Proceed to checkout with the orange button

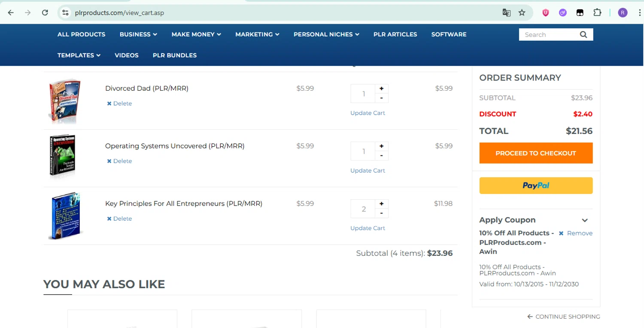point(536,153)
